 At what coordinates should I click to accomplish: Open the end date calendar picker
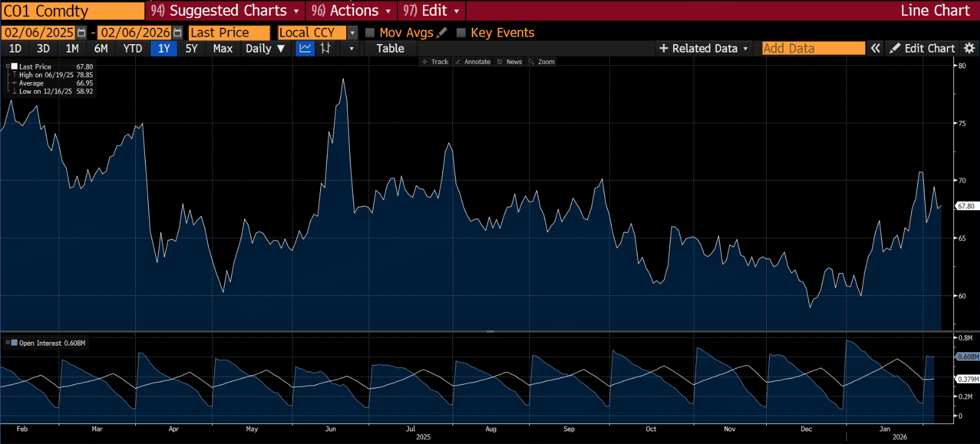click(178, 33)
